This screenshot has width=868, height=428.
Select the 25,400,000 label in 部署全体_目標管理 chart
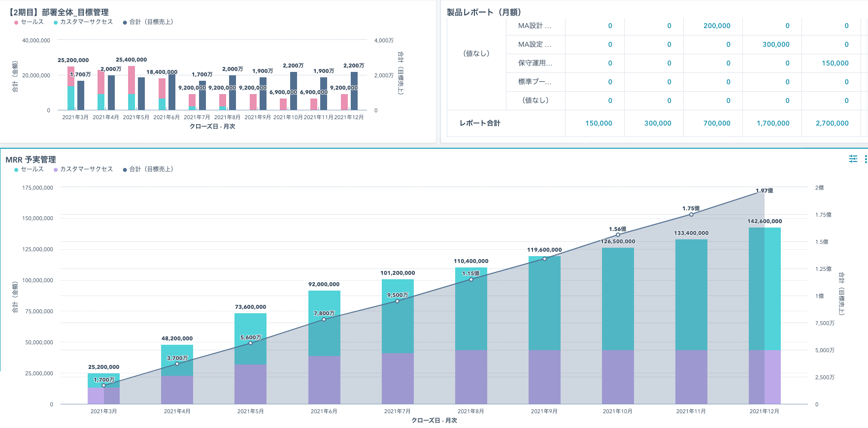click(x=132, y=60)
